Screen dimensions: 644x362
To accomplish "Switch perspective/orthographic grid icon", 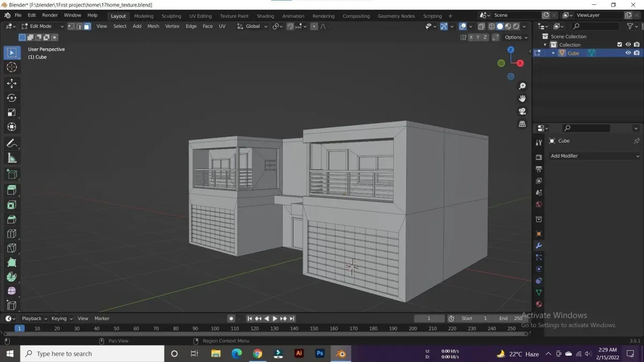I will tap(522, 124).
